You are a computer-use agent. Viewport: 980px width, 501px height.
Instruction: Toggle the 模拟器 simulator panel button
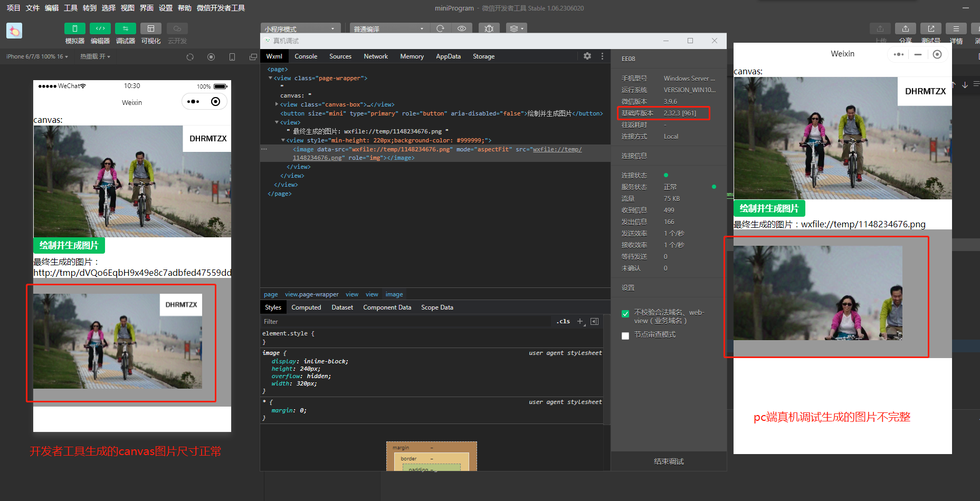(74, 28)
